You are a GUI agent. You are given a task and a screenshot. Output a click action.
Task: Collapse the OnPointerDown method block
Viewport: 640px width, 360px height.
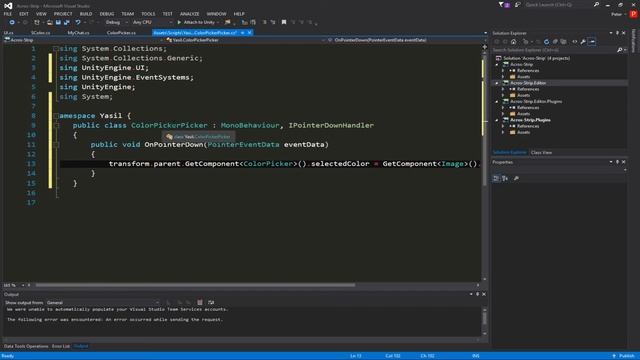(x=56, y=144)
